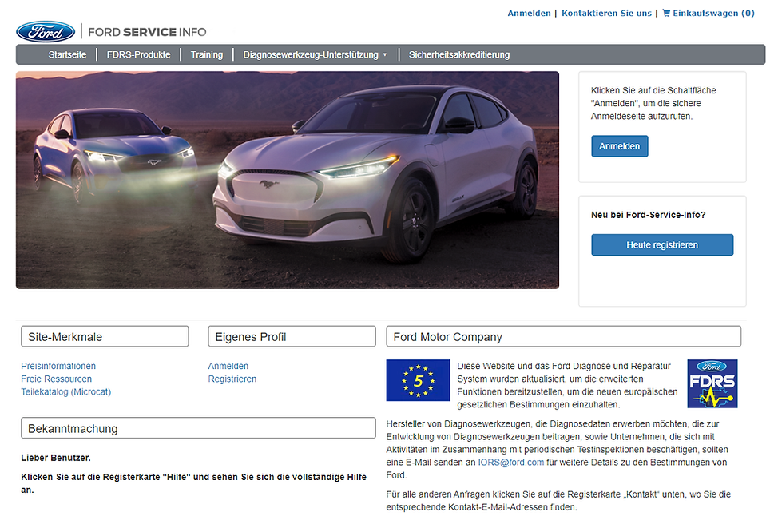This screenshot has width=770, height=532.
Task: Click the Heute registrieren button
Action: click(662, 244)
